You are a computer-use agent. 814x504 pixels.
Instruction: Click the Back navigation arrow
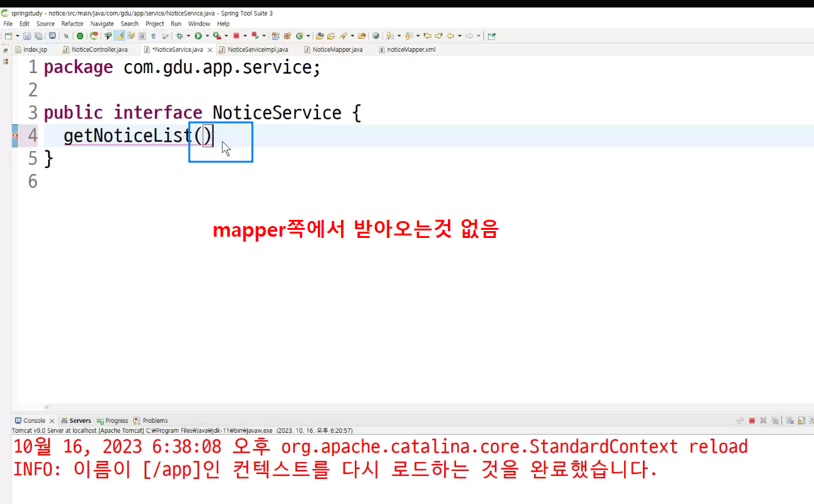(450, 36)
